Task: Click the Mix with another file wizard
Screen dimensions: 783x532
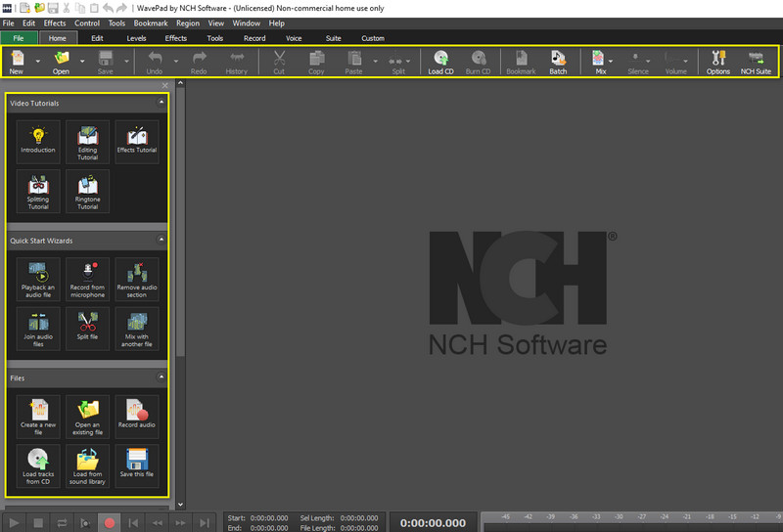Action: (x=136, y=330)
